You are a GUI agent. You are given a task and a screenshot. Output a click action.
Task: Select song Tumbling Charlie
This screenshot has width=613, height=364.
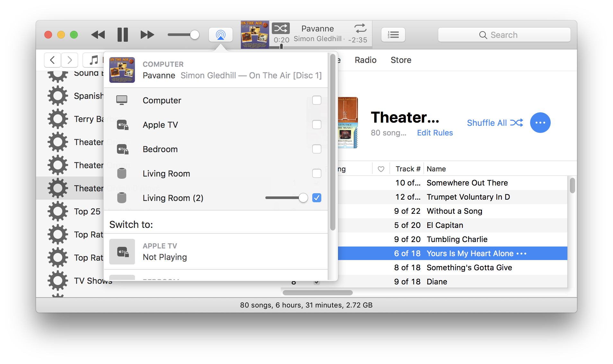457,239
